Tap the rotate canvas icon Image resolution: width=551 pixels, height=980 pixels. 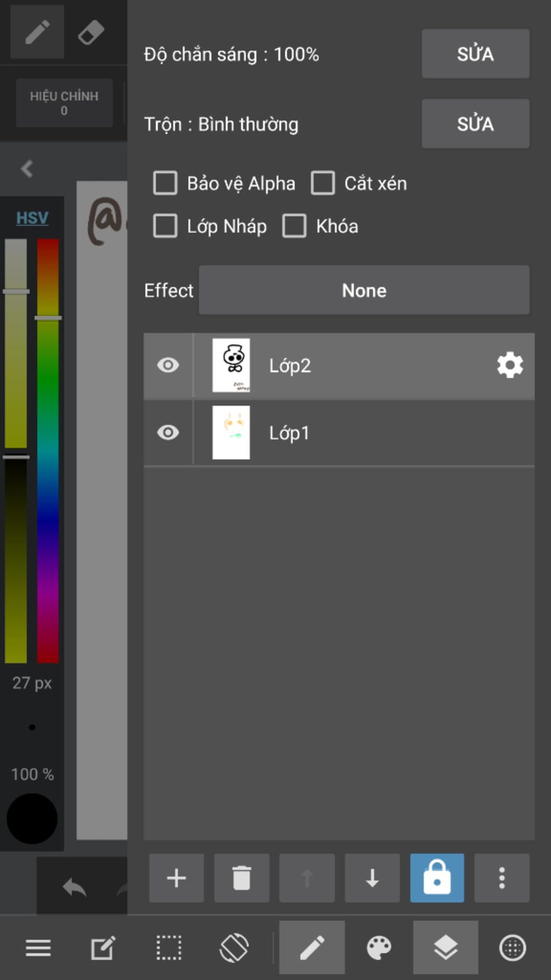click(x=234, y=948)
